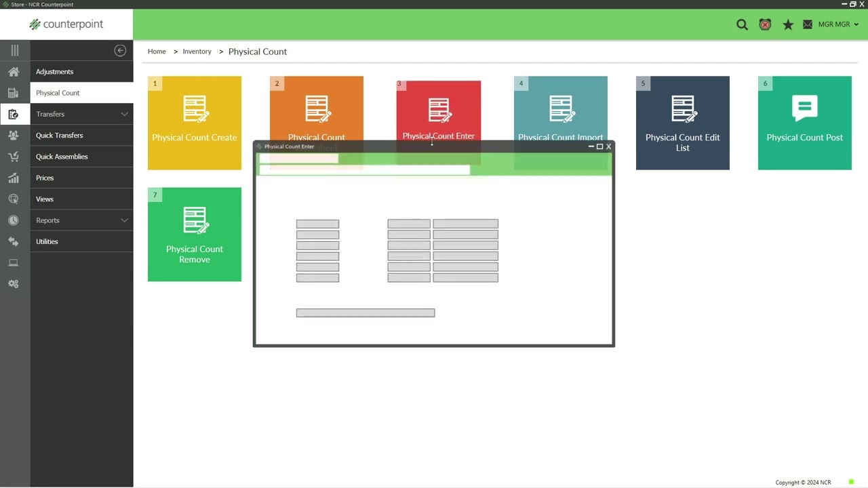Open the Physical Count Import tile
868x488 pixels.
(561, 110)
